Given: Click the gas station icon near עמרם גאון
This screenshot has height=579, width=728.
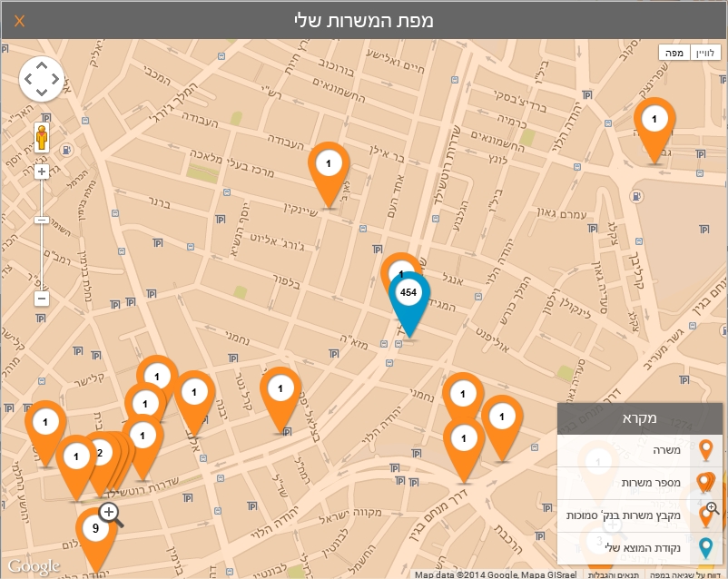Looking at the screenshot, I should (x=636, y=196).
